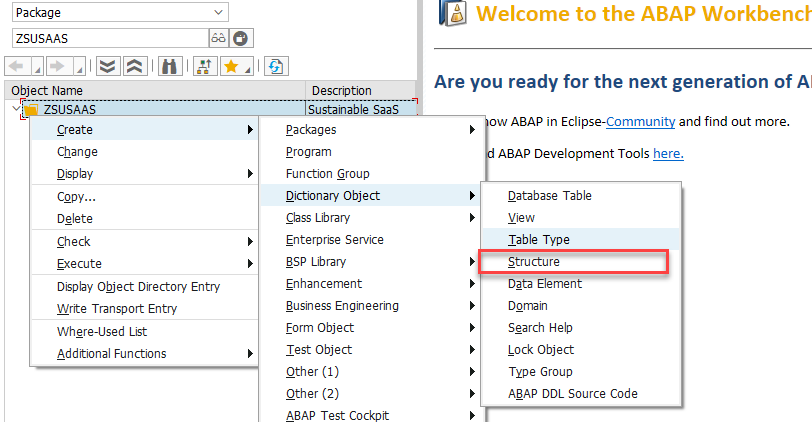The image size is (812, 422).
Task: Choose Delete from the context menu
Action: 144,219
